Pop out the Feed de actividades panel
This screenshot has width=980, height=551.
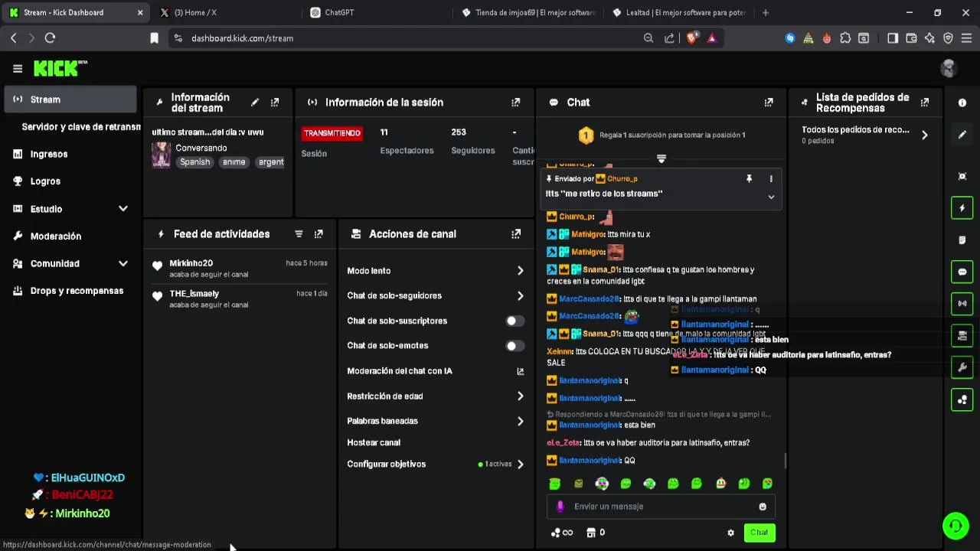tap(318, 234)
